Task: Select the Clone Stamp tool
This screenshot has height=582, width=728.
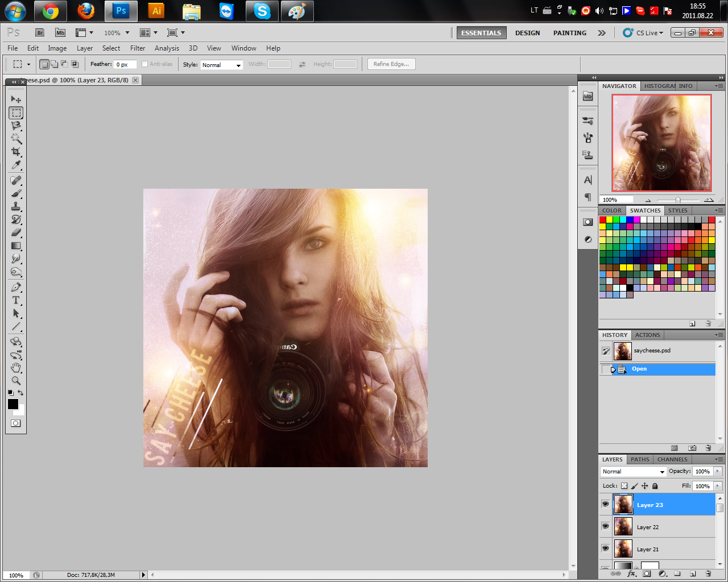Action: click(16, 206)
